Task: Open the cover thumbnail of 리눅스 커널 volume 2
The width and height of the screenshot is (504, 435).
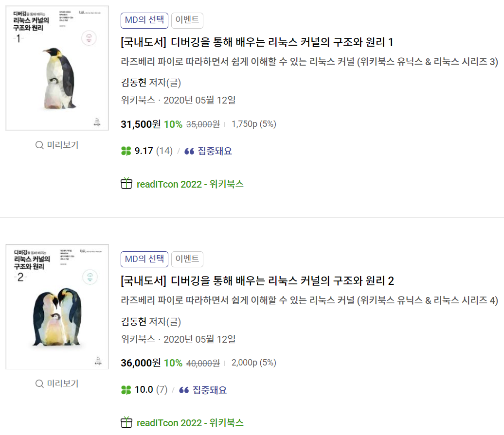Action: (57, 307)
